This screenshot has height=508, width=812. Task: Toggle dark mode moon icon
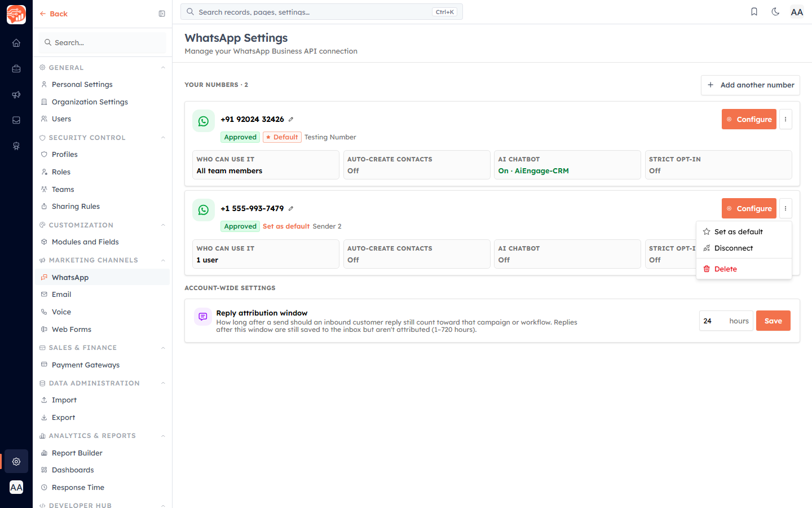tap(775, 12)
